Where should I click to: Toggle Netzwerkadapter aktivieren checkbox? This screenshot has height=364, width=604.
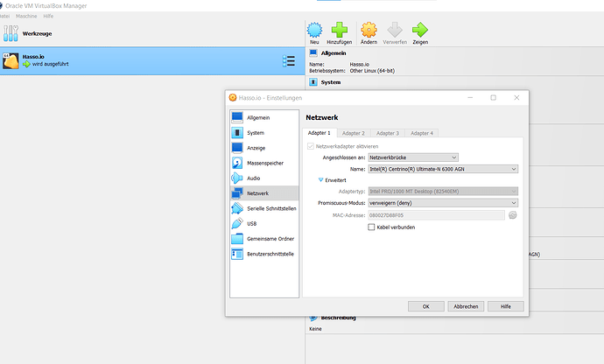click(x=311, y=146)
